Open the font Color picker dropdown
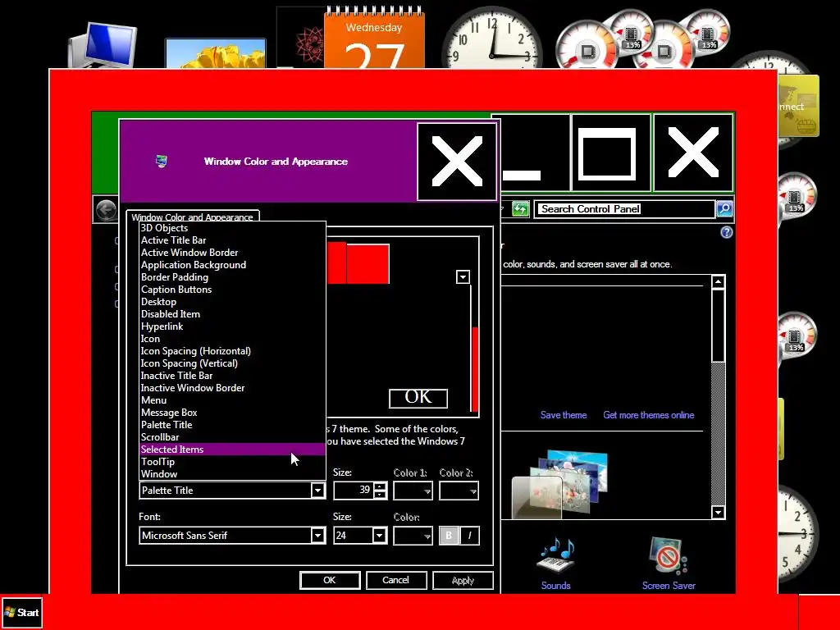The image size is (840, 630). 413,536
